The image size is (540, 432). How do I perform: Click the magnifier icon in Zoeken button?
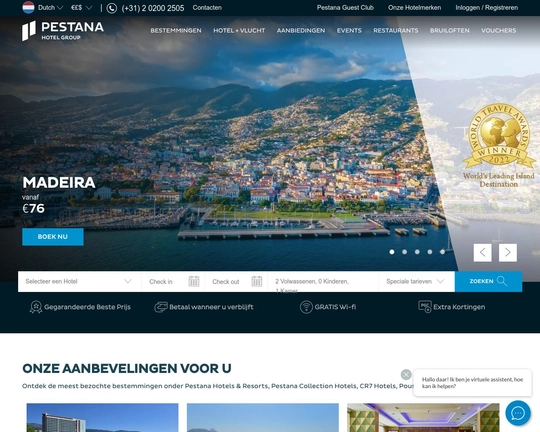502,281
